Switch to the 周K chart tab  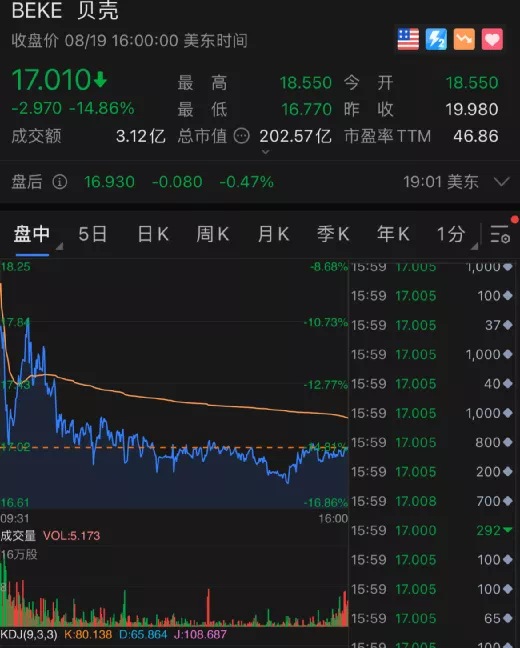coord(213,234)
